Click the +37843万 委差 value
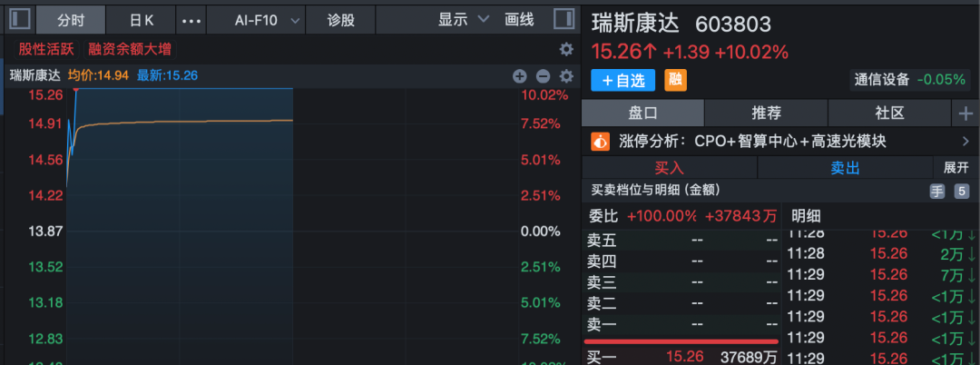980x365 pixels. 741,216
